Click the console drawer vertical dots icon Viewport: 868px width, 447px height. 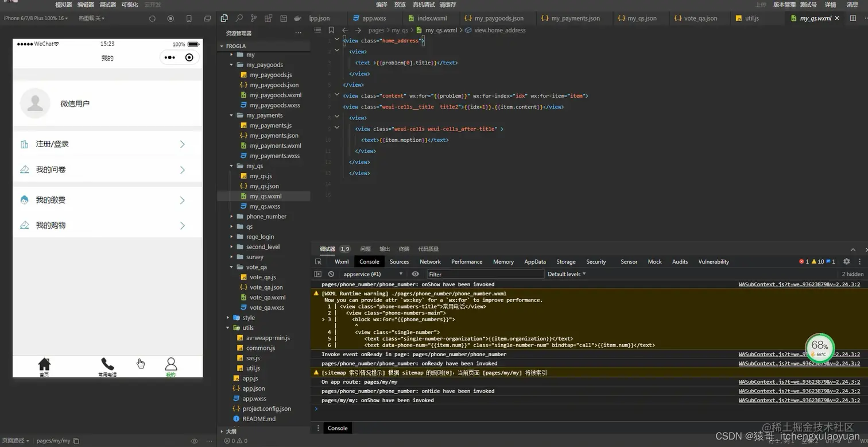319,428
